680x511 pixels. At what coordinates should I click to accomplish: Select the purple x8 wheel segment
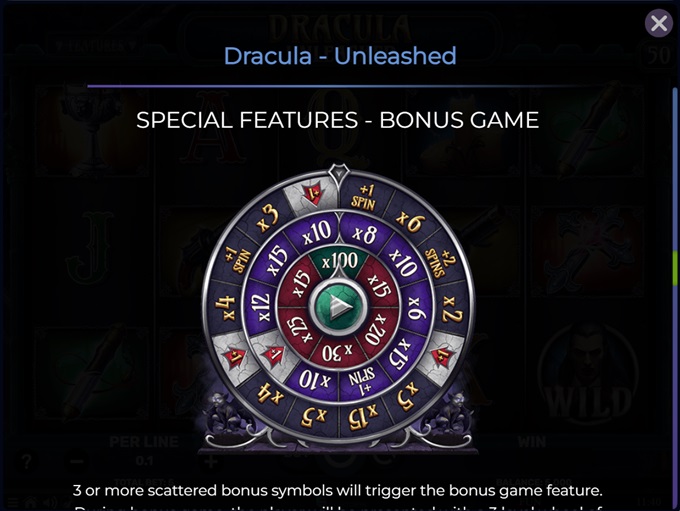pyautogui.click(x=363, y=234)
